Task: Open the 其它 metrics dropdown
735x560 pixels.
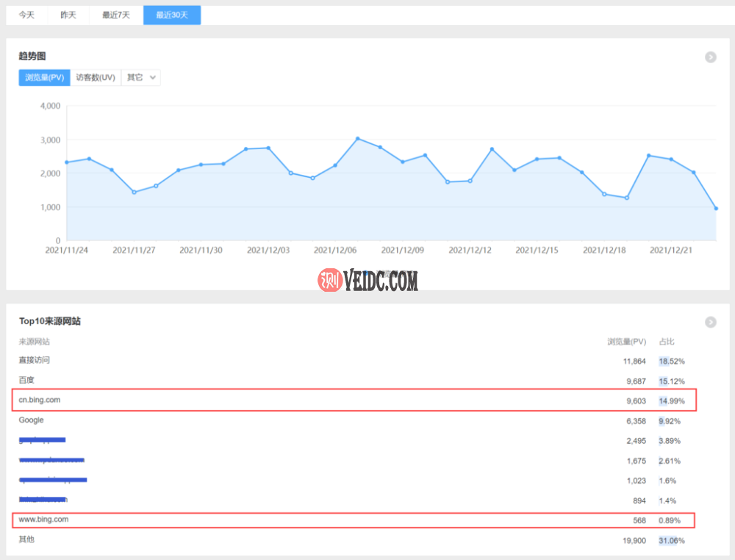Action: [141, 77]
